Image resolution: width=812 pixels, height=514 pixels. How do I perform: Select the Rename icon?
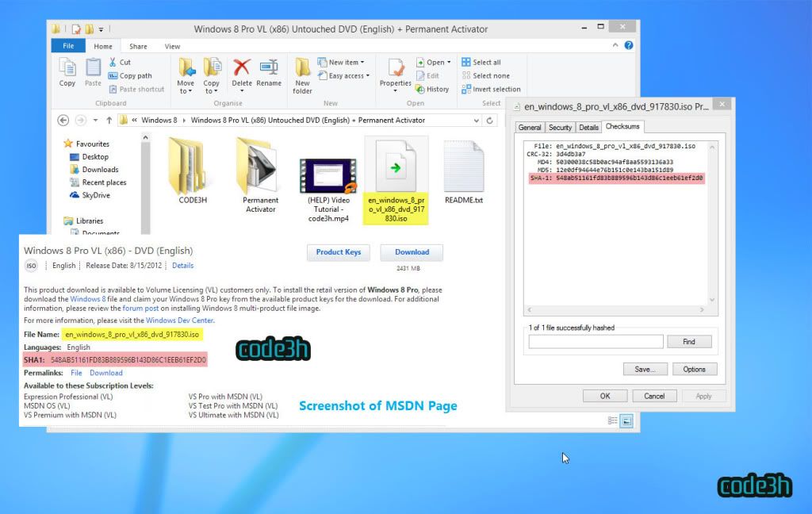coord(270,68)
